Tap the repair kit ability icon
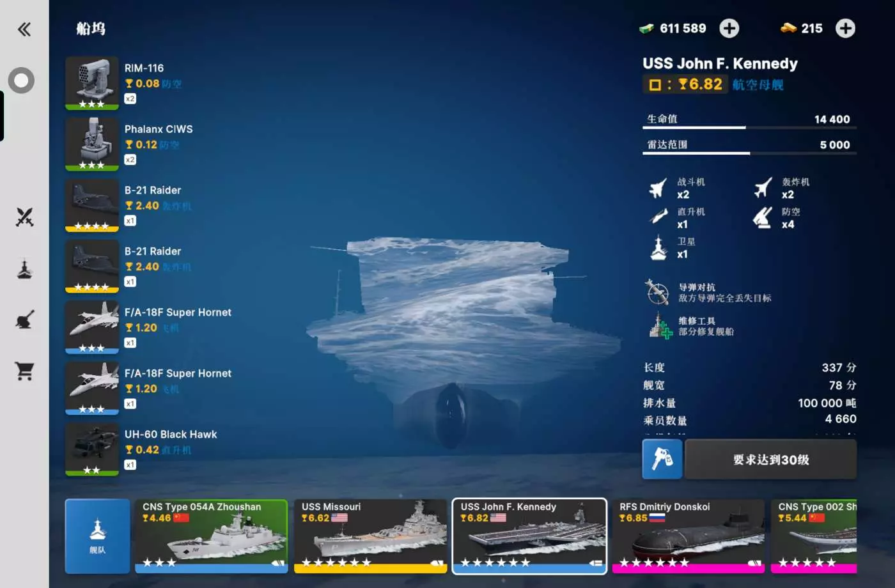 tap(659, 325)
